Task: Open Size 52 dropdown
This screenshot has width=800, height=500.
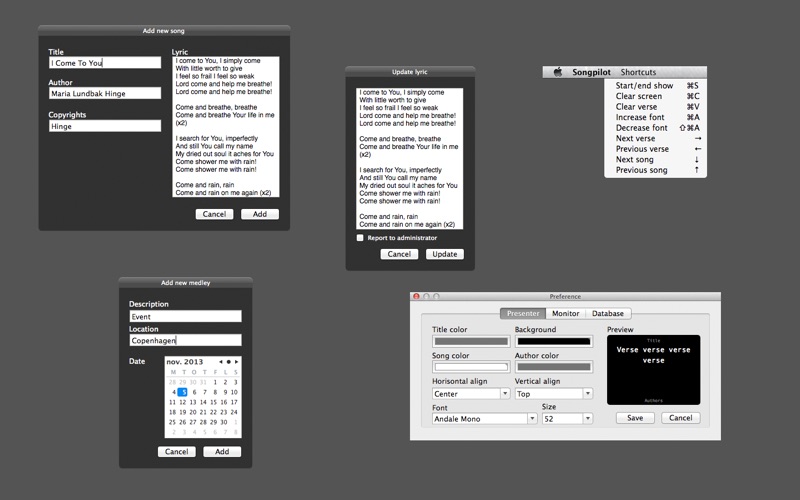Action: (567, 419)
